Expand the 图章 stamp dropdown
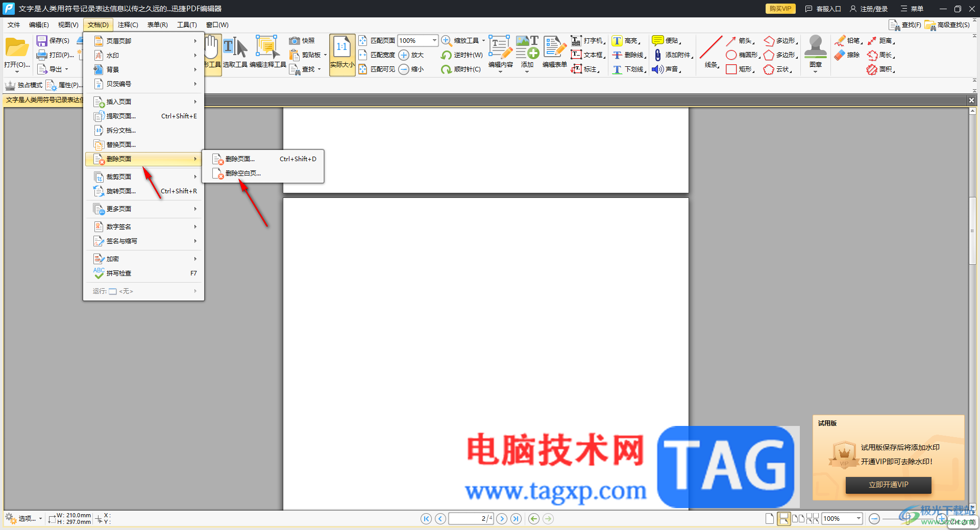The image size is (980, 530). pyautogui.click(x=815, y=72)
